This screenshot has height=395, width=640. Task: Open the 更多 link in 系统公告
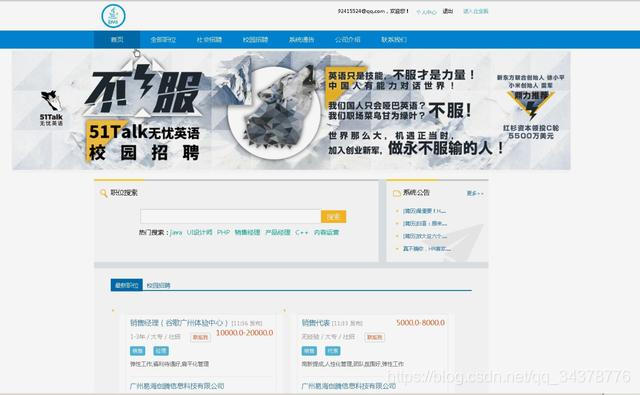pos(475,193)
